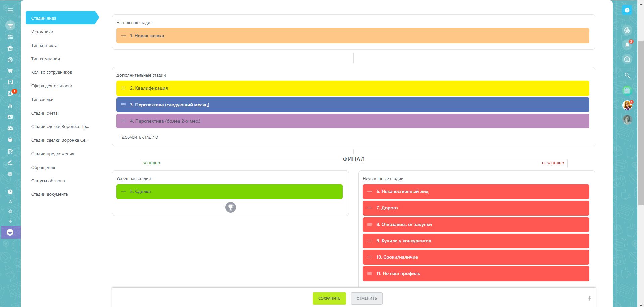644x307 pixels.
Task: Open the Статусы обзвона section
Action: coord(48,181)
